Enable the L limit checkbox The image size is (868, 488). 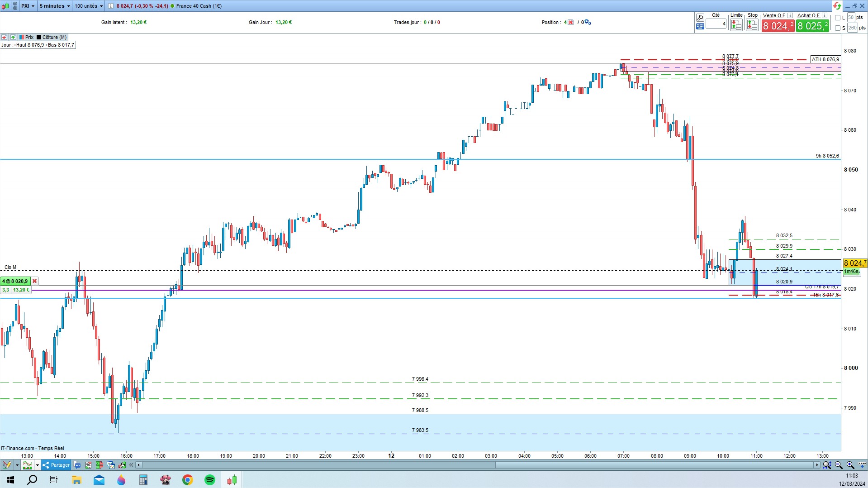pos(838,18)
